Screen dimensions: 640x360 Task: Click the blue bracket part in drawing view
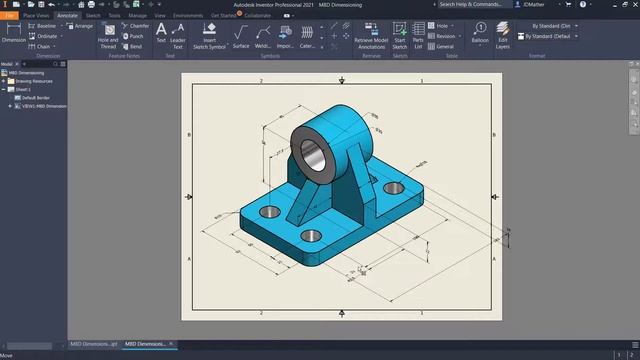click(x=331, y=186)
